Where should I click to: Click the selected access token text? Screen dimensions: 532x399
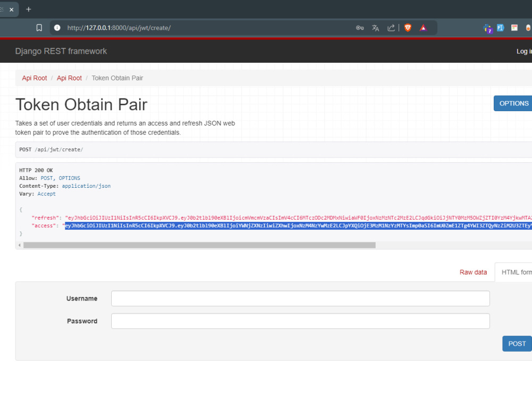pyautogui.click(x=298, y=226)
